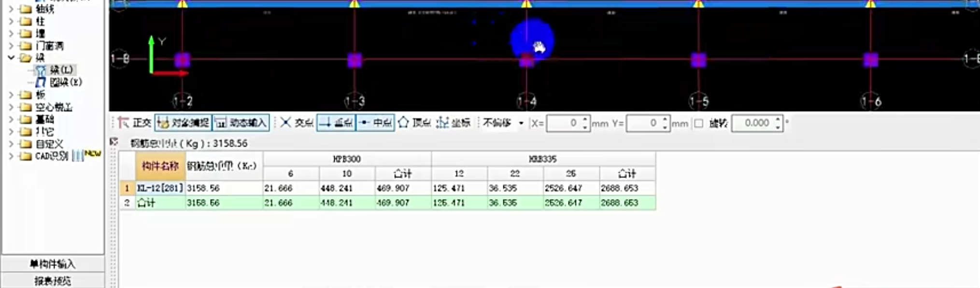Click the column at axis 1-6
Screen dimensions: 980x288
coord(871,60)
